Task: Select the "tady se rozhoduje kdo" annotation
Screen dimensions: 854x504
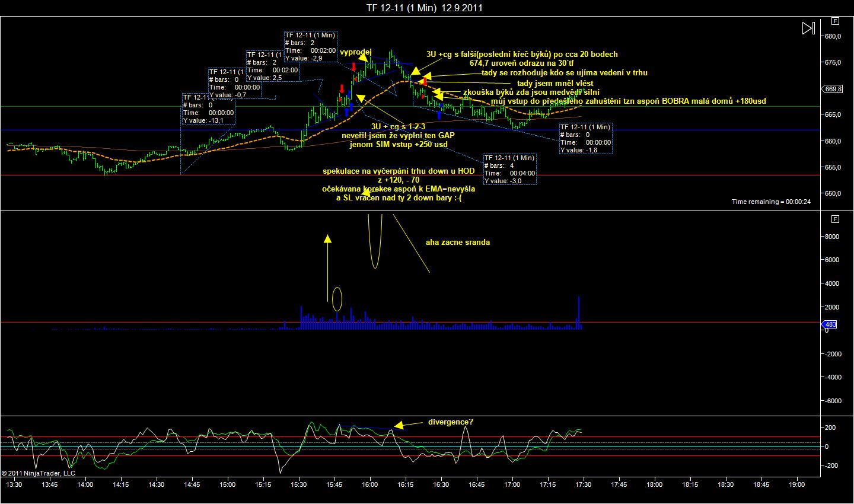Action: 564,73
